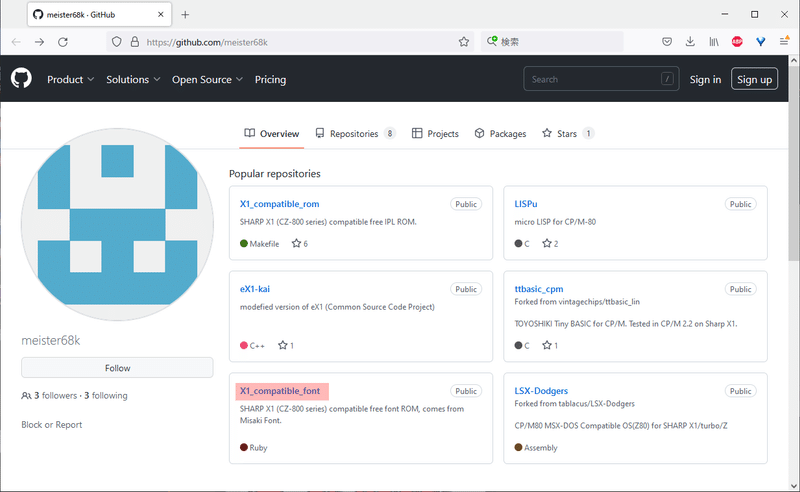
Task: Click the Follow button
Action: (x=117, y=368)
